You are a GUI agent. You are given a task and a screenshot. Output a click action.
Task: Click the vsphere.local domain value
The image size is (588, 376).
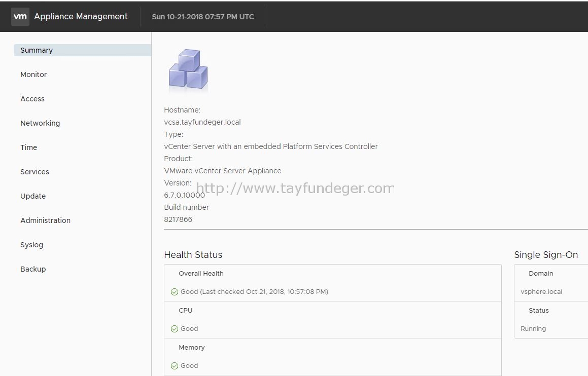[541, 292]
